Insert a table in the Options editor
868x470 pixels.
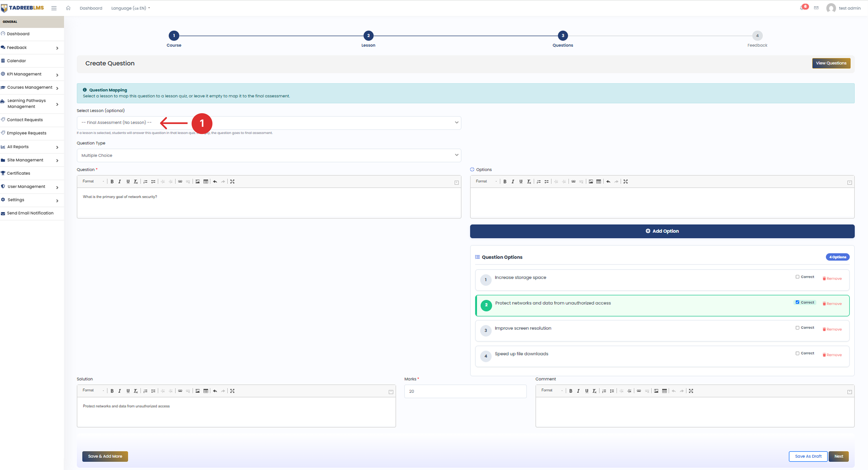pos(598,182)
